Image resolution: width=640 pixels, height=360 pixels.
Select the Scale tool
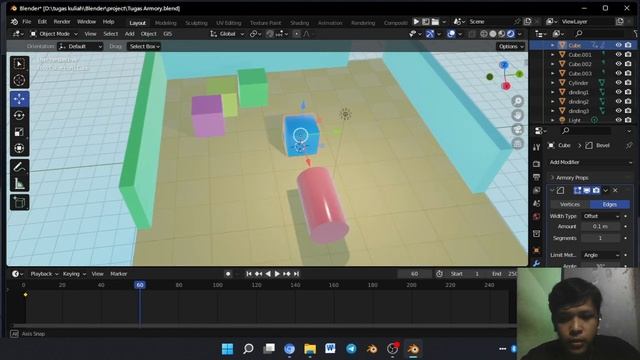[19, 132]
